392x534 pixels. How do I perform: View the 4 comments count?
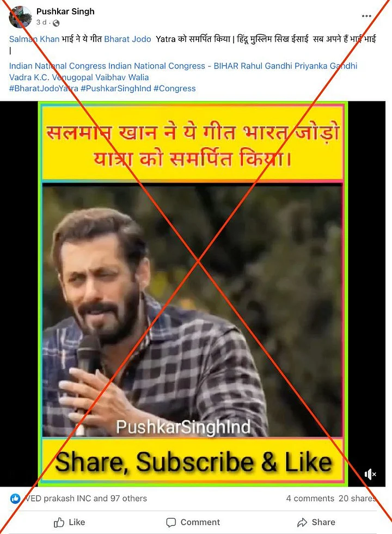click(310, 499)
